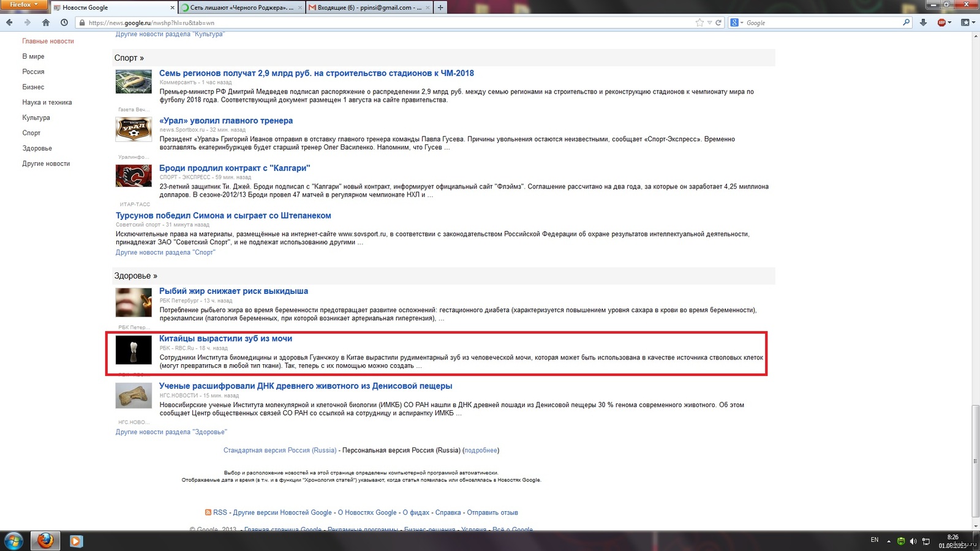The width and height of the screenshot is (980, 551).
Task: Open the Windows Start menu orb
Action: [x=13, y=541]
